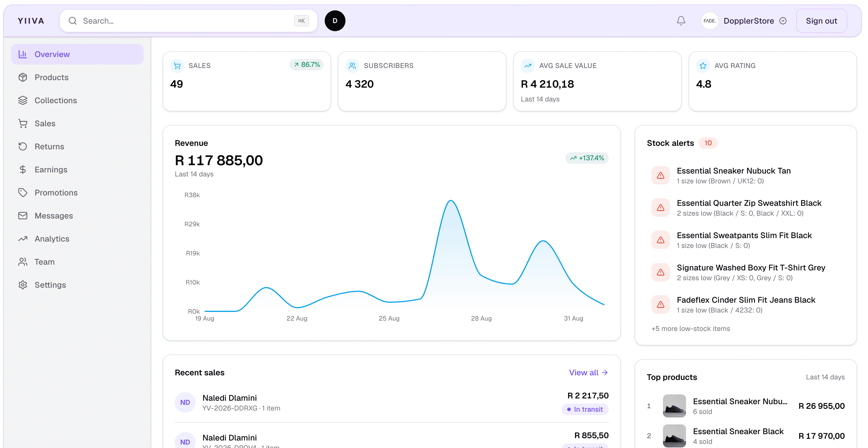
Task: Click the ⌘K shortcut badge
Action: coord(301,21)
